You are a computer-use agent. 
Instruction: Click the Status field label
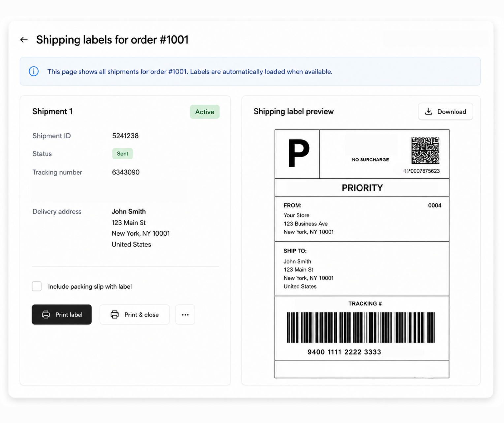click(x=42, y=154)
